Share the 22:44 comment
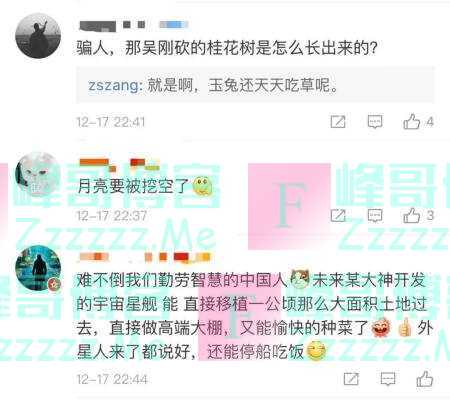Screen dimensions: 450x404 (x=351, y=379)
